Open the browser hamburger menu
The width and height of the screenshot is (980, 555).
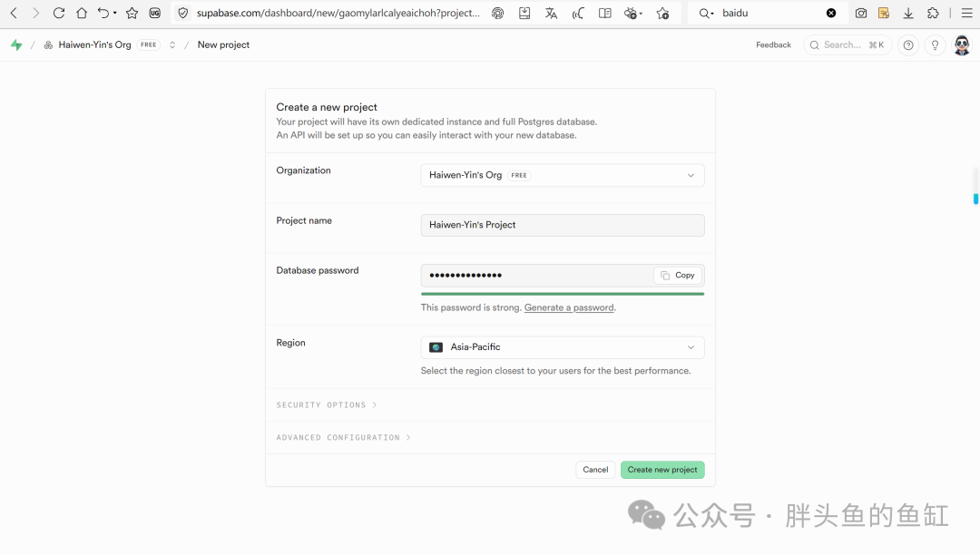click(x=967, y=13)
